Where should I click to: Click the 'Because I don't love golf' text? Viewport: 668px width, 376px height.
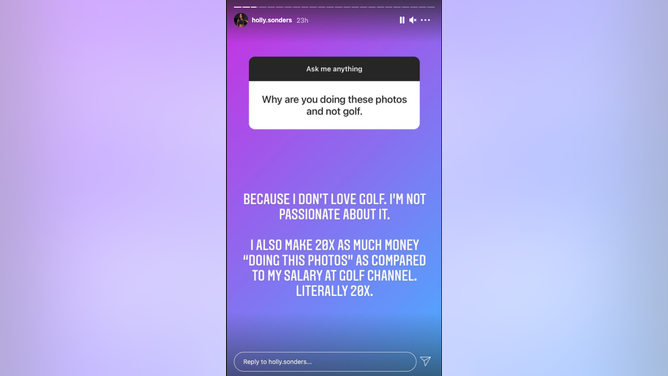(x=334, y=207)
